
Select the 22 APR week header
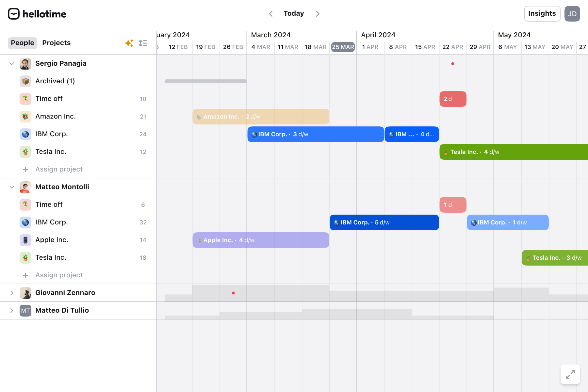pos(453,47)
